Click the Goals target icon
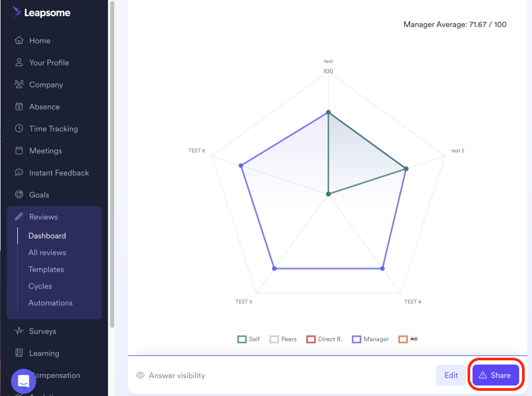Image resolution: width=532 pixels, height=396 pixels. coord(19,195)
